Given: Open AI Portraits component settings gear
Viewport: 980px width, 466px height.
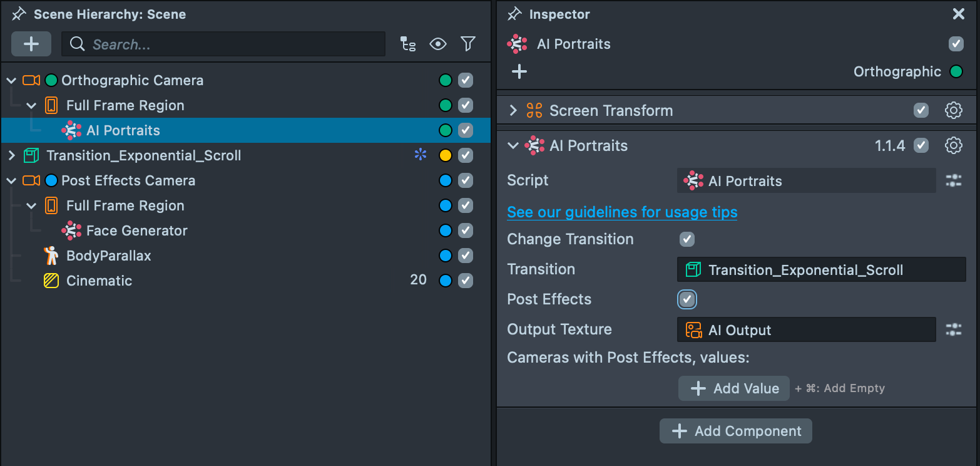Looking at the screenshot, I should [x=953, y=146].
